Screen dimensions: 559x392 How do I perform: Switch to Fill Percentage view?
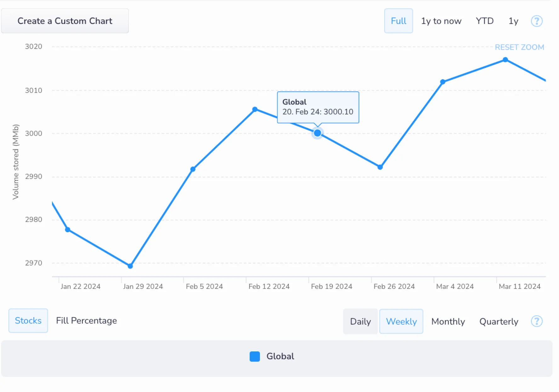[86, 321]
